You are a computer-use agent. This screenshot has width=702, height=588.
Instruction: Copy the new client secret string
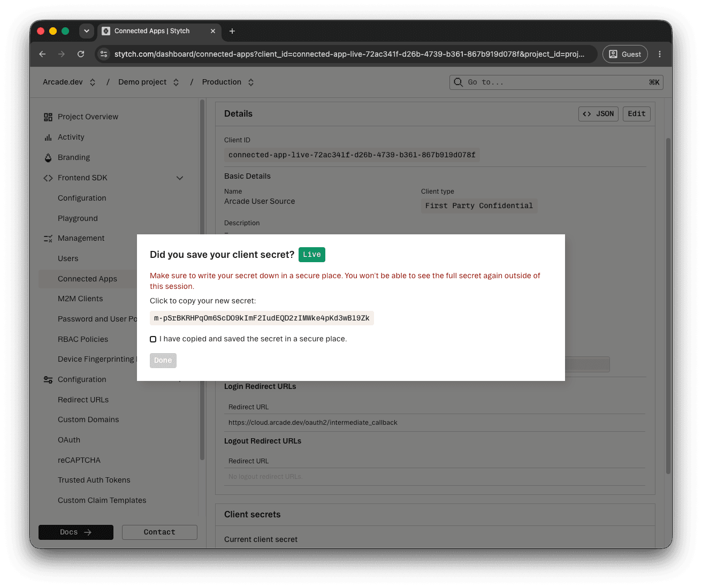[x=262, y=318]
